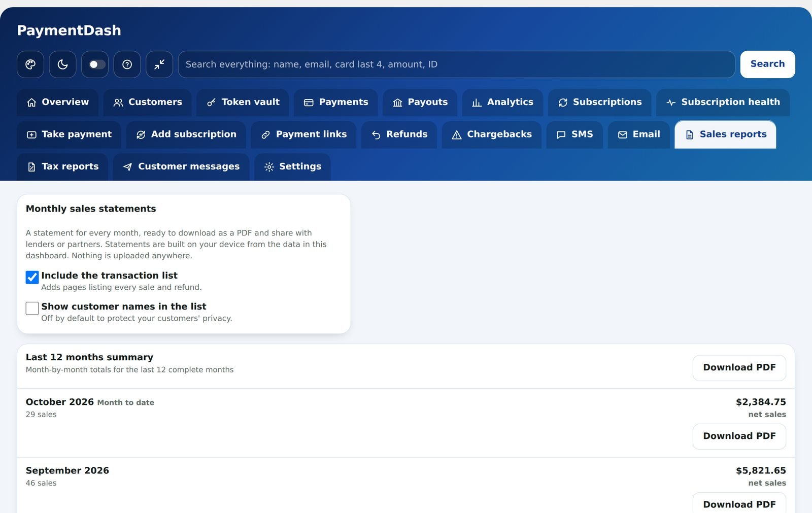Click the Subscription health pulse icon
The image size is (812, 513).
[x=671, y=103]
